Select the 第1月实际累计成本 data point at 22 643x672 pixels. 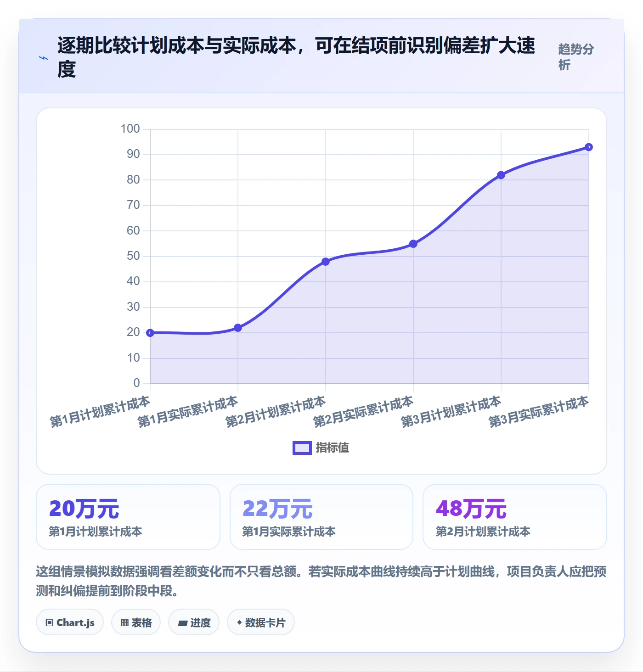(x=238, y=328)
